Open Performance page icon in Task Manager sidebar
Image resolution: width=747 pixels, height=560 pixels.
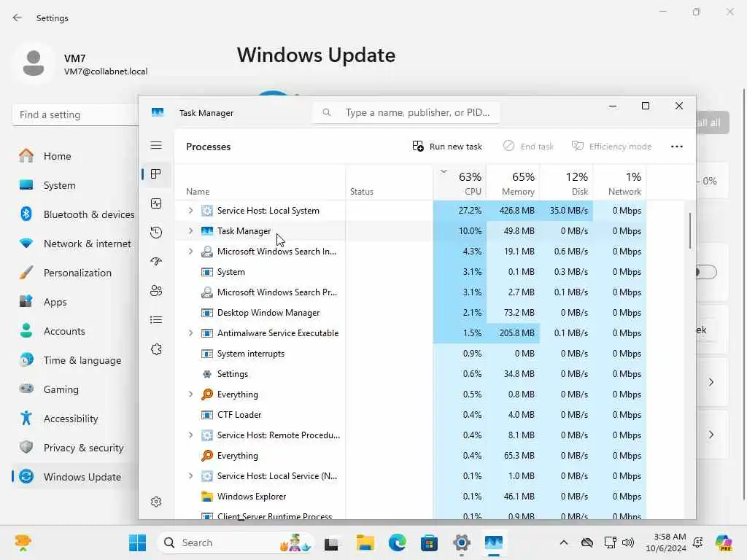point(156,204)
